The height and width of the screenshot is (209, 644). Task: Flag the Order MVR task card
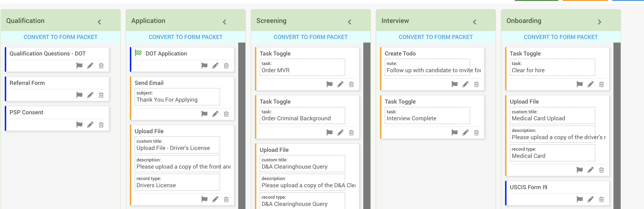click(329, 84)
